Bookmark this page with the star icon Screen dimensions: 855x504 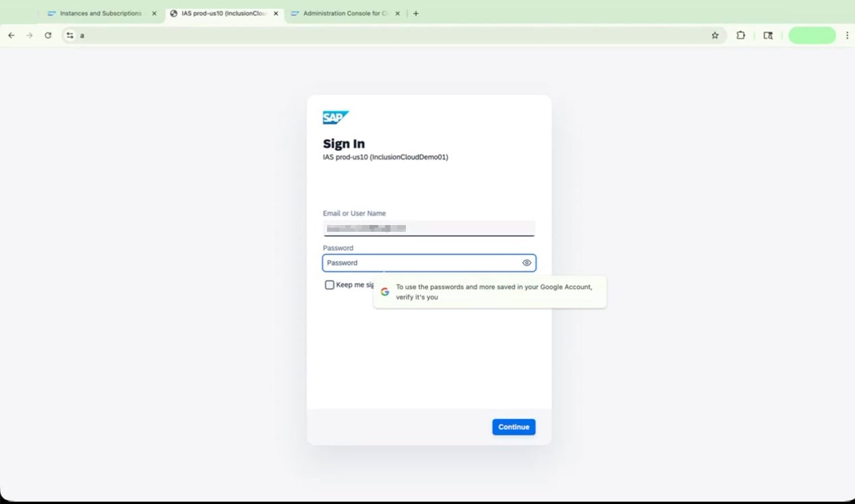tap(715, 35)
